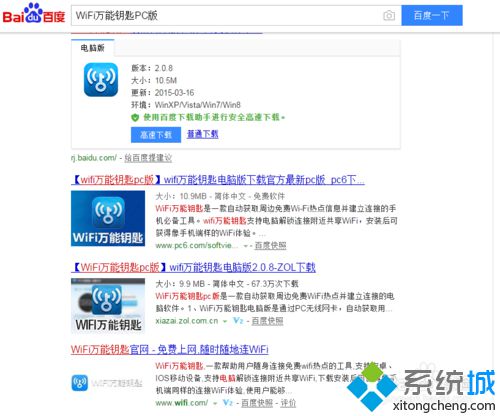Click V2 credit badge on wifi.com result
Screen dimensions: 500x416
pyautogui.click(x=228, y=403)
